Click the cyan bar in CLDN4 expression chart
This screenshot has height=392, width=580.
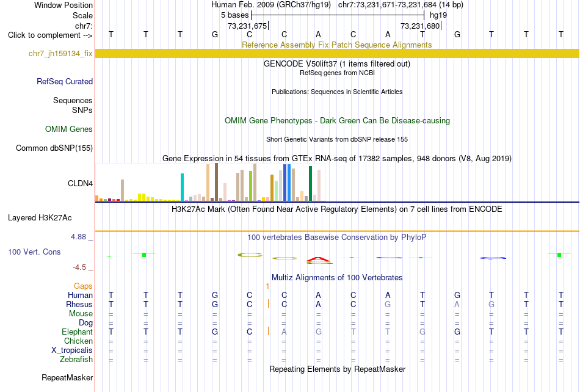pyautogui.click(x=182, y=187)
